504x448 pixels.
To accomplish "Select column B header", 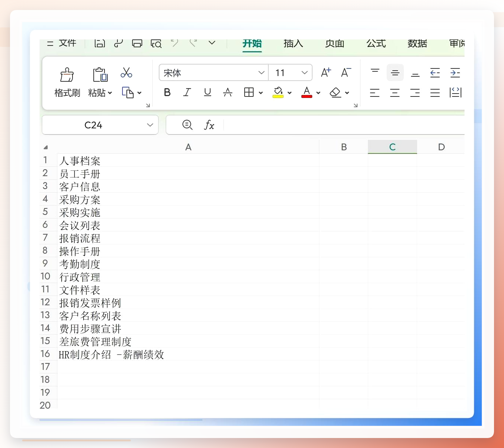I will tap(344, 147).
